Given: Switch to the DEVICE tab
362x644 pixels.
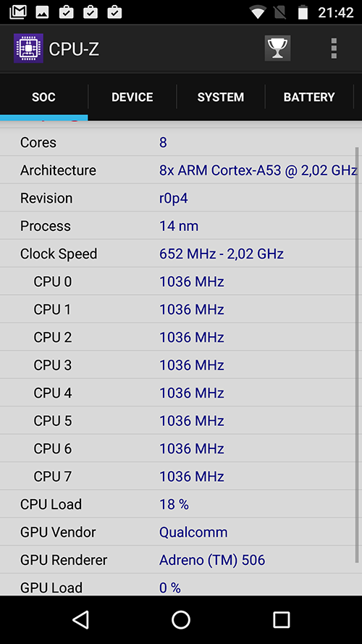Looking at the screenshot, I should [132, 97].
